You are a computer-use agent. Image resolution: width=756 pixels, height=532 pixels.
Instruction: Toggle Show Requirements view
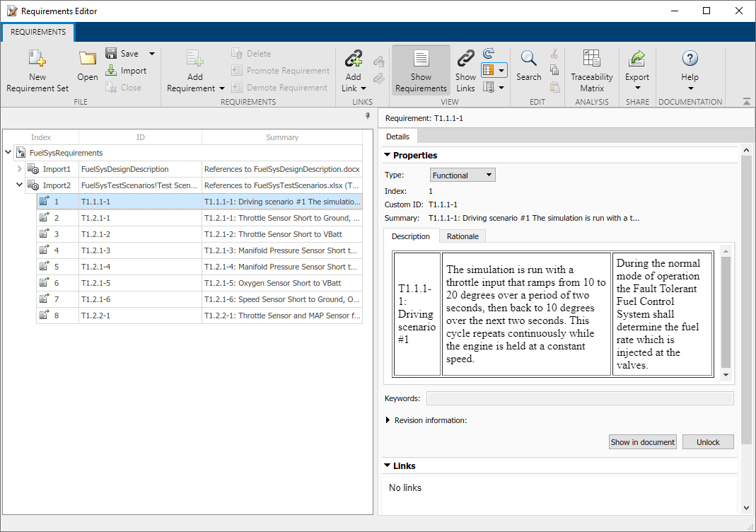coord(421,71)
